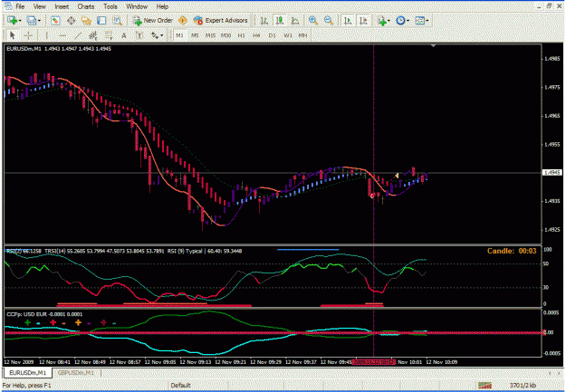Click the Default profile status bar entry

(180, 386)
